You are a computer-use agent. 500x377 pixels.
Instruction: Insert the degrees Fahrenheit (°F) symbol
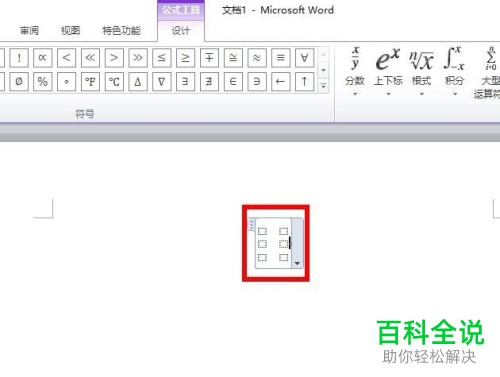90,82
